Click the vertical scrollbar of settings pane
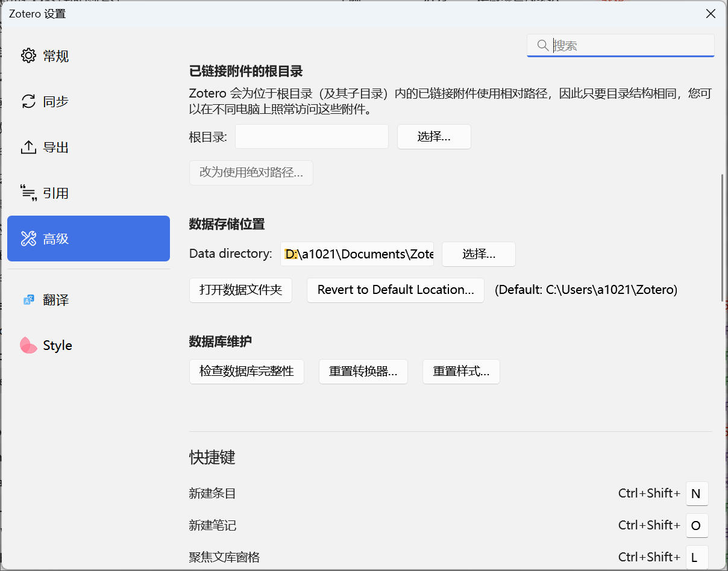728x571 pixels. (x=723, y=238)
